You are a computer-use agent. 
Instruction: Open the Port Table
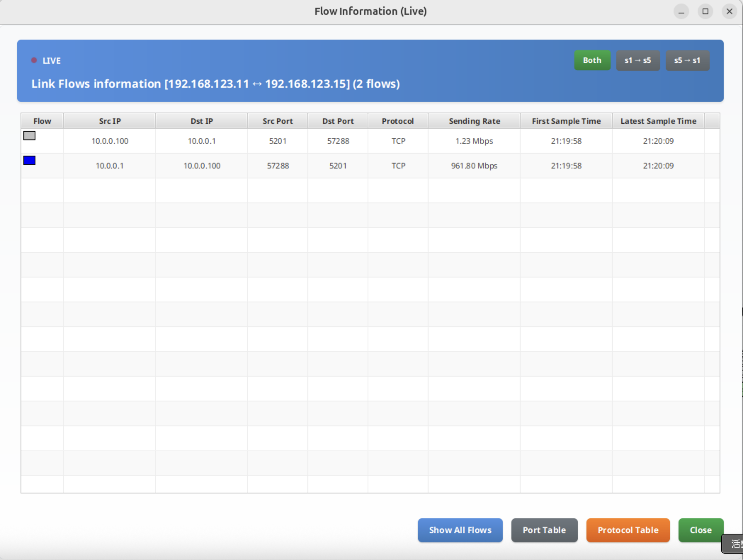pos(544,530)
